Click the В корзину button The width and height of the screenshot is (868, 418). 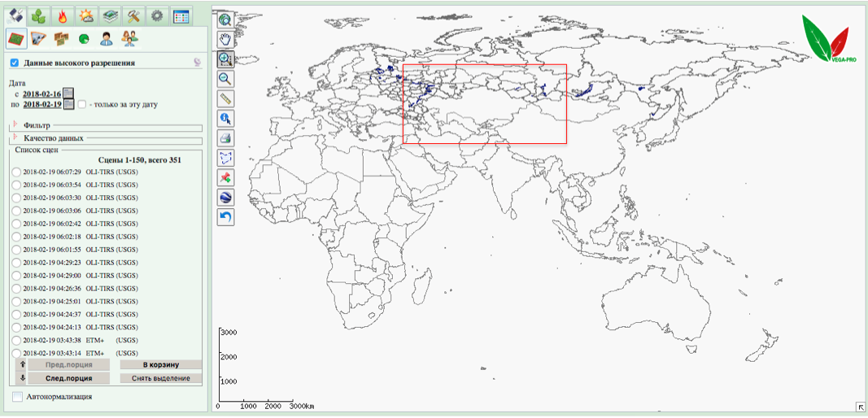[x=160, y=365]
